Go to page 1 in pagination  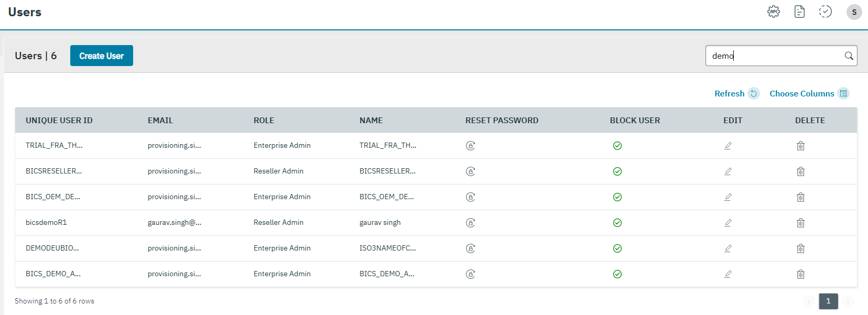pos(828,301)
